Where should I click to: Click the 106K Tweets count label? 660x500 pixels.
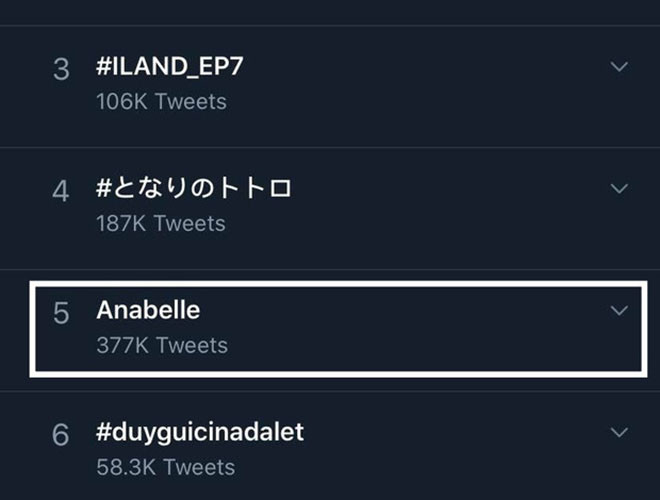click(161, 102)
